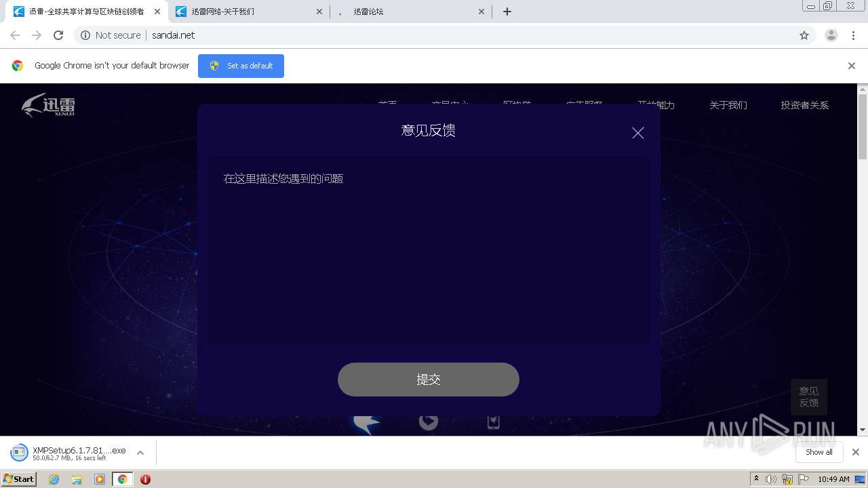The image size is (868, 488).
Task: Show hidden system tray icons
Action: (756, 479)
